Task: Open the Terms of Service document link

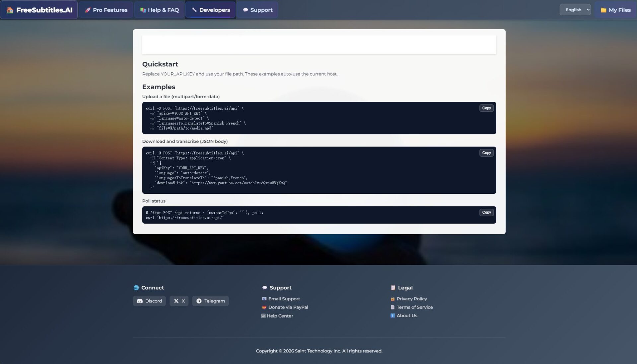Action: point(414,307)
